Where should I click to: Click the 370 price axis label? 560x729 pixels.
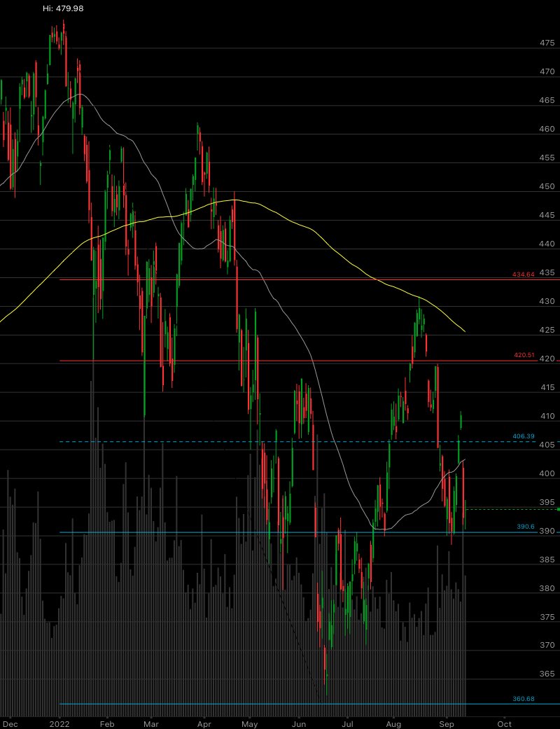pos(547,645)
